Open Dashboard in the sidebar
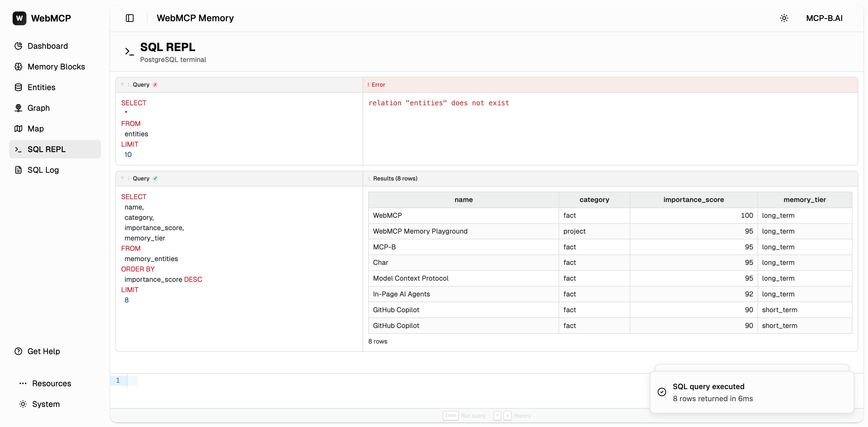868x427 pixels. 55,46
